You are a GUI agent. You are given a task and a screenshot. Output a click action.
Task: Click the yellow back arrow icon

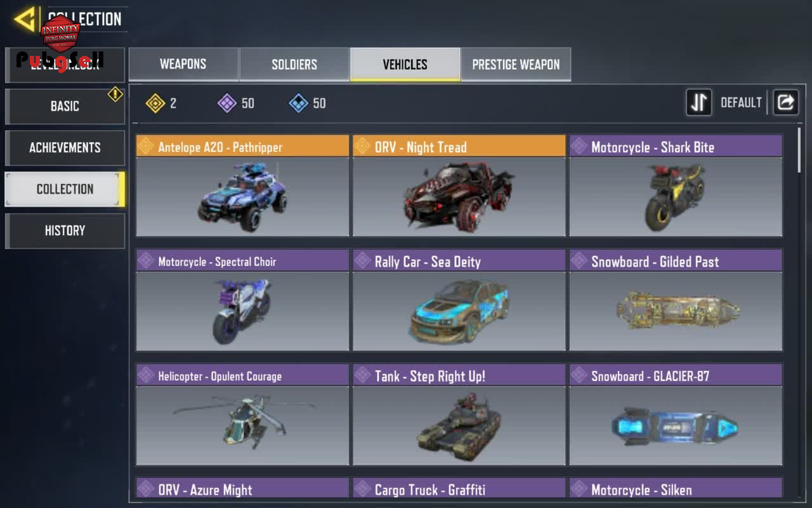click(25, 19)
